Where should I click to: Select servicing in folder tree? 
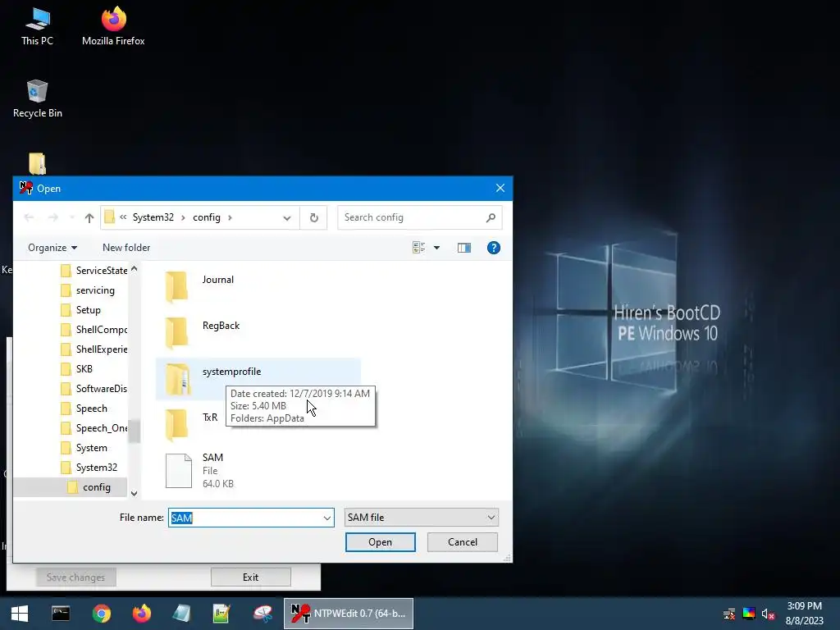pos(88,290)
